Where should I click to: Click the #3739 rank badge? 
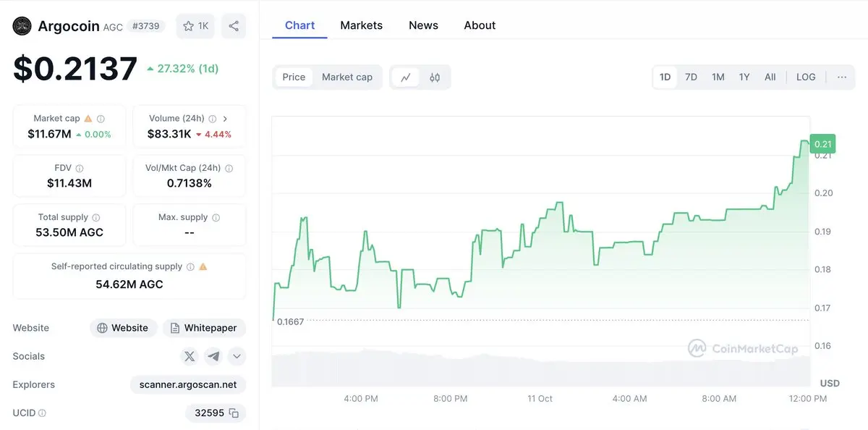point(147,26)
